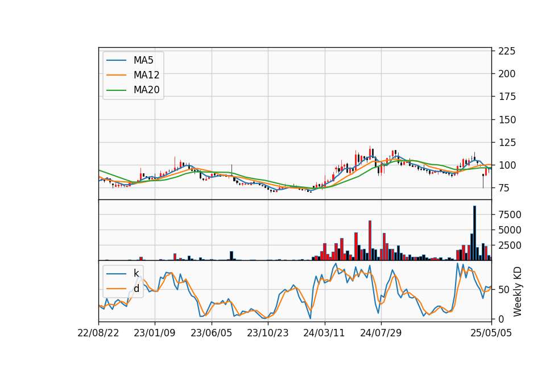
Task: Click the 175 price axis label
Action: click(x=507, y=97)
